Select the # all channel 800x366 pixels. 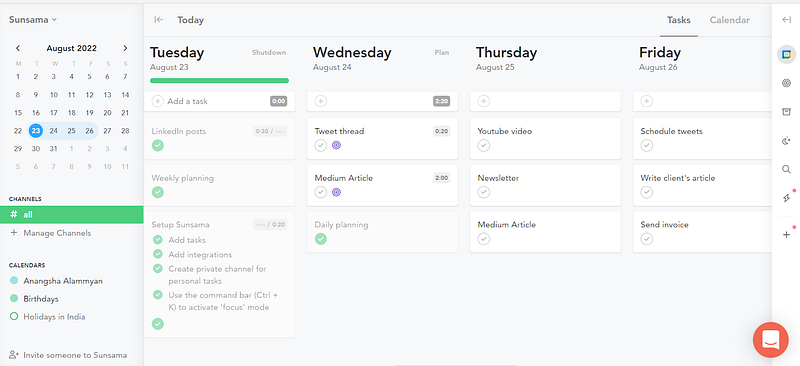coord(71,214)
